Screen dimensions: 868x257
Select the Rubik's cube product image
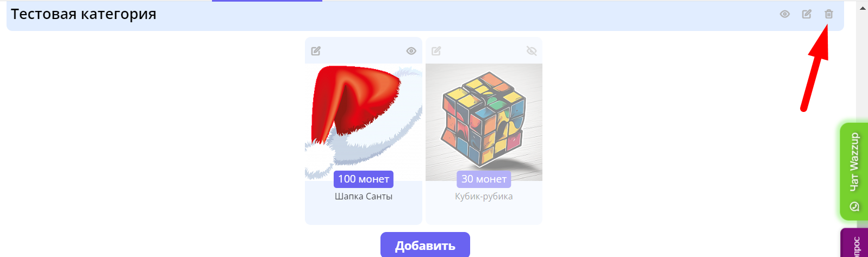(484, 122)
